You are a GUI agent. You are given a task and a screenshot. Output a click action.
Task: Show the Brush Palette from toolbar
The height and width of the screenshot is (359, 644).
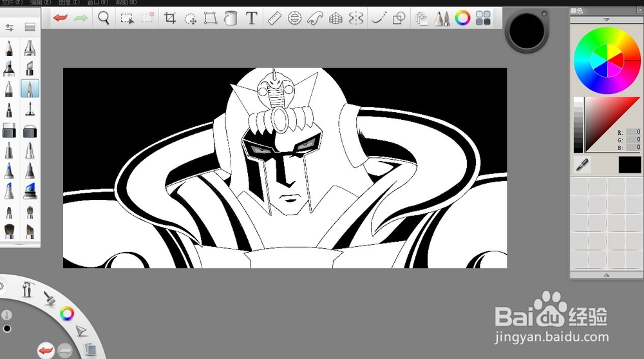click(442, 19)
